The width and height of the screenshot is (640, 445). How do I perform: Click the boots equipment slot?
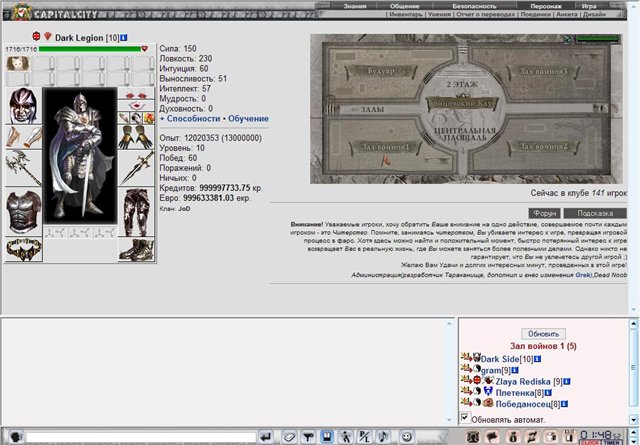pos(136,249)
